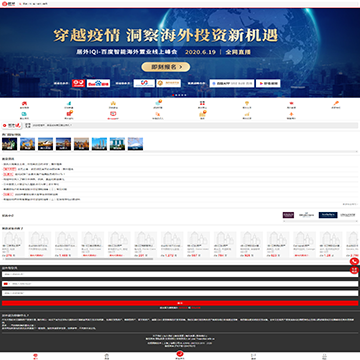Click the red floating phone call button
The image size is (360, 360).
click(x=354, y=261)
